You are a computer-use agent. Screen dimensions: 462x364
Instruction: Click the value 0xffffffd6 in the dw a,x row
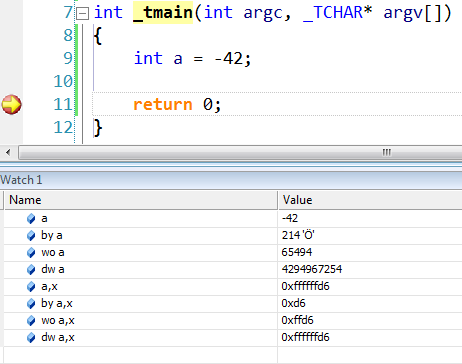tap(305, 337)
